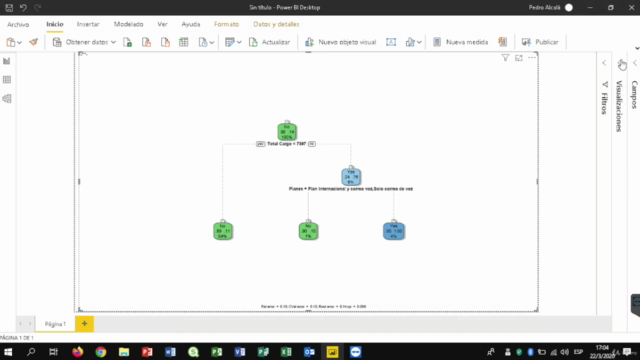Open the visual's More options ellipsis
Screen dimensions: 640x360
[531, 58]
